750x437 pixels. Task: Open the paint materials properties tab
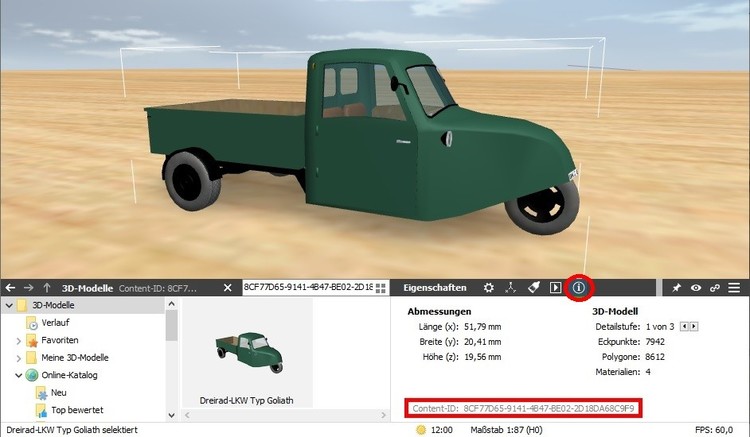click(x=533, y=287)
